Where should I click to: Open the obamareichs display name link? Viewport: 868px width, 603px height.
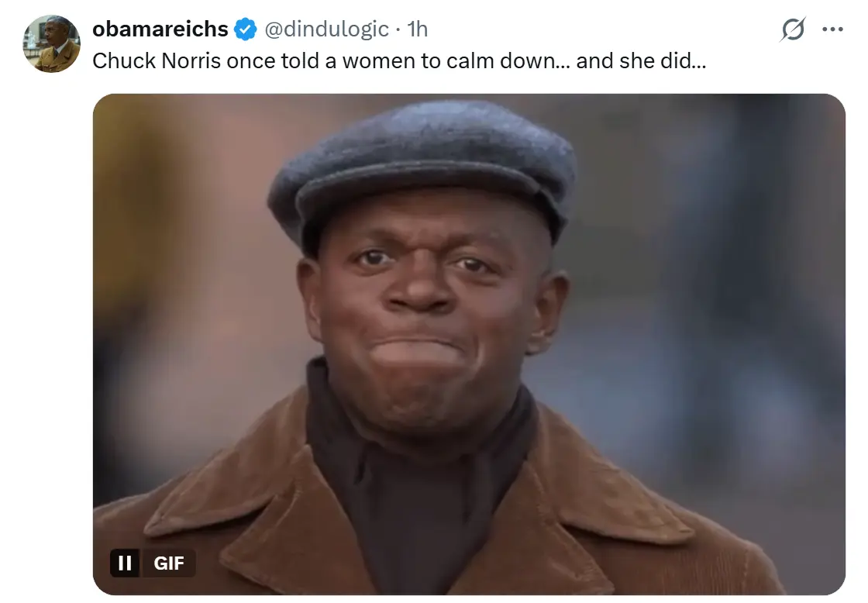click(x=160, y=29)
